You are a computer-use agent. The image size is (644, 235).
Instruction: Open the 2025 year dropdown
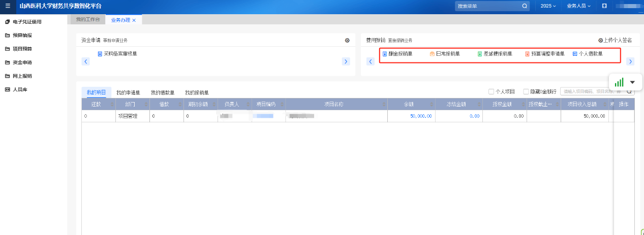pos(548,6)
